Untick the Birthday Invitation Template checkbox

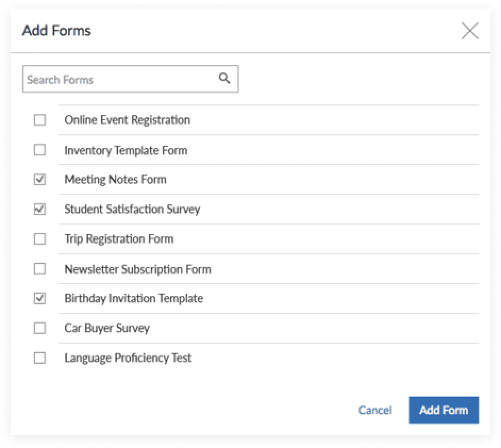40,298
